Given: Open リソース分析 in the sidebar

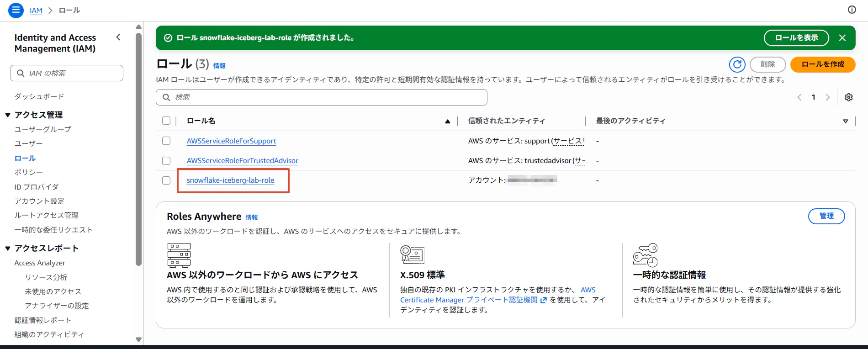Looking at the screenshot, I should tap(46, 277).
